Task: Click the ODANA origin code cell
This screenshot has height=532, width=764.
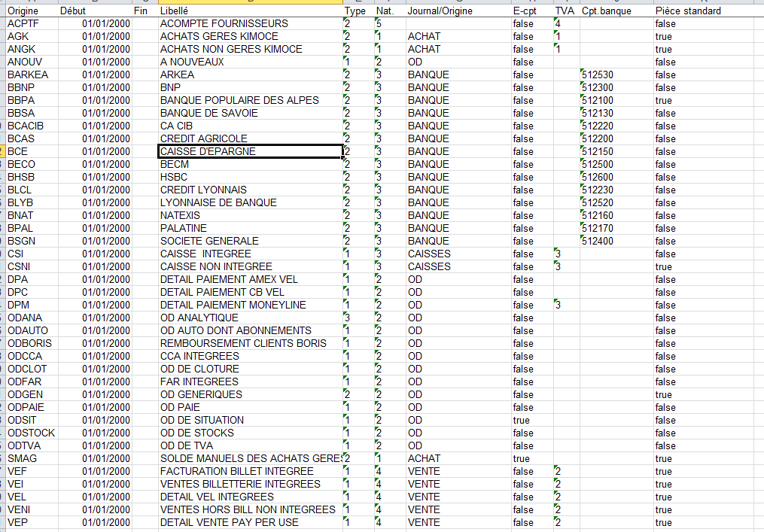Action: click(x=23, y=318)
